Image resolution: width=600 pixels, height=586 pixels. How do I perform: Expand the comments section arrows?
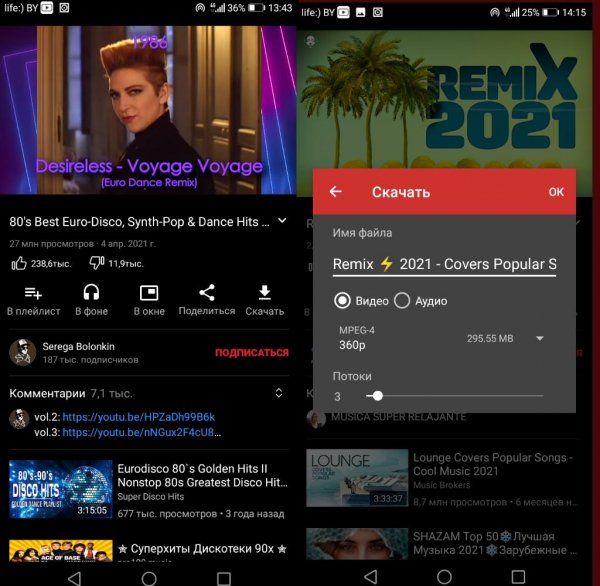click(279, 393)
